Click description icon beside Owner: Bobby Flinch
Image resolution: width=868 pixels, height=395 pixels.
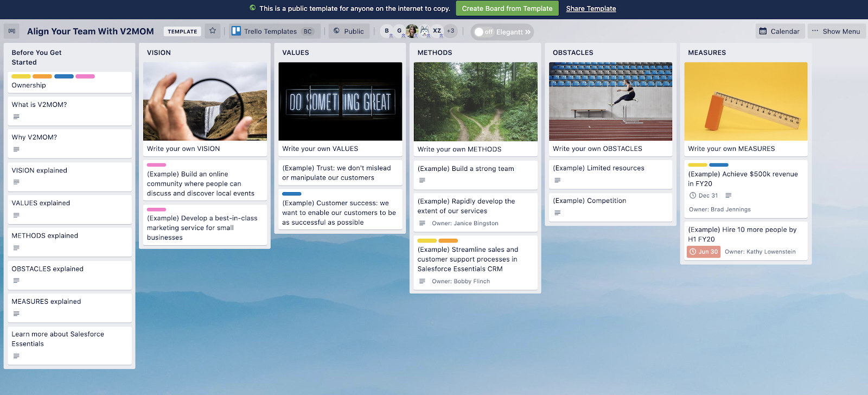(x=422, y=281)
